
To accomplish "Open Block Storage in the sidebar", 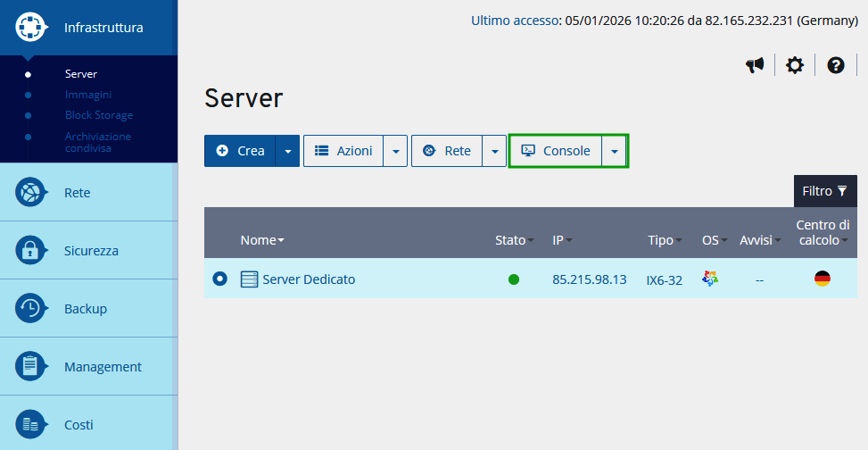I will 98,115.
